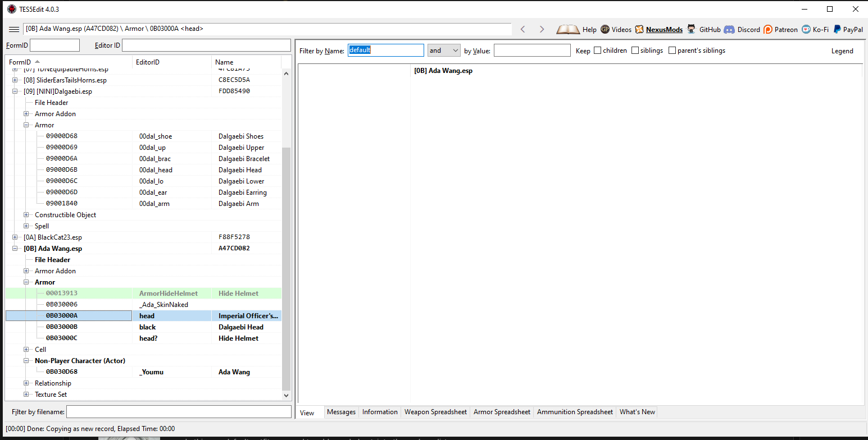Switch to the View tab
Screen dimensions: 868x440
coord(307,412)
